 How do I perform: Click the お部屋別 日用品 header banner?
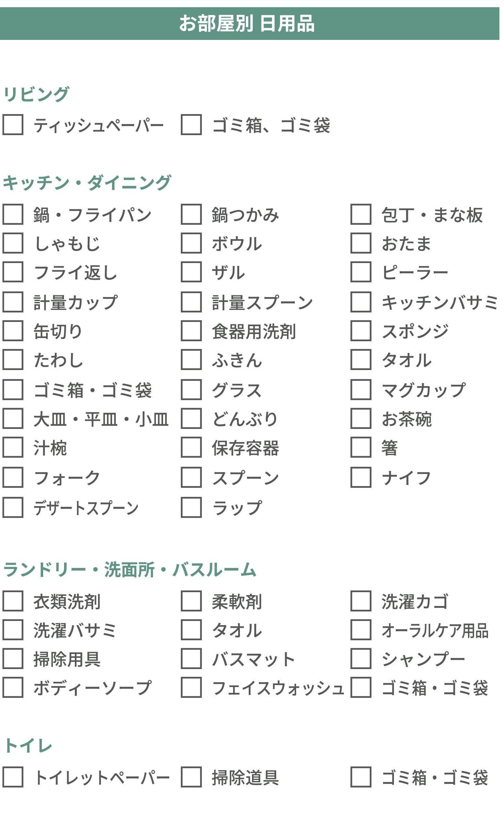pyautogui.click(x=250, y=24)
